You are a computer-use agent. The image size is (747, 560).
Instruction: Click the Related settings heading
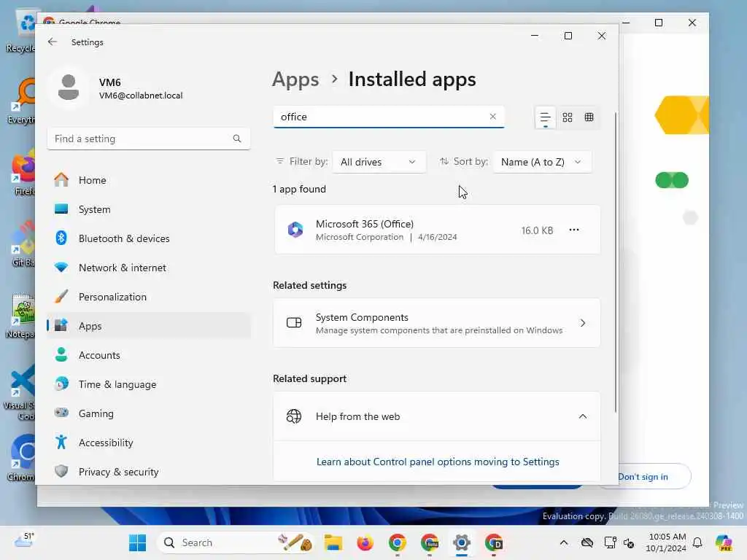pyautogui.click(x=309, y=285)
